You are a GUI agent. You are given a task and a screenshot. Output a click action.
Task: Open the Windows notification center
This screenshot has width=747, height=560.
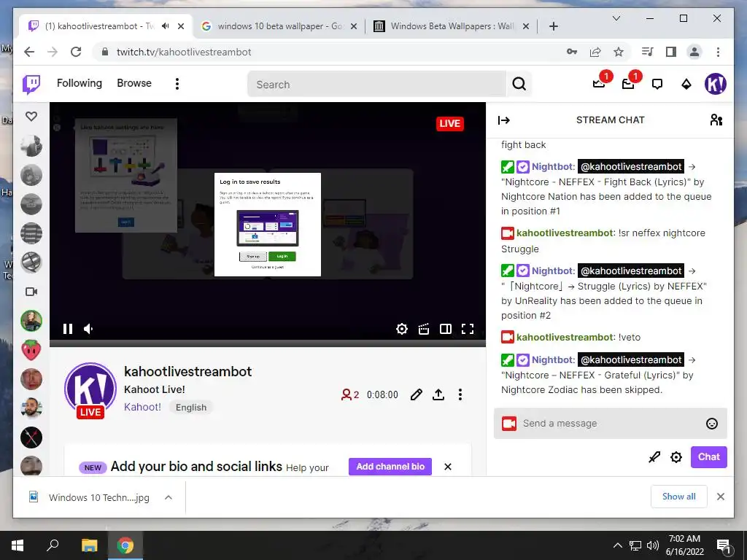[724, 545]
